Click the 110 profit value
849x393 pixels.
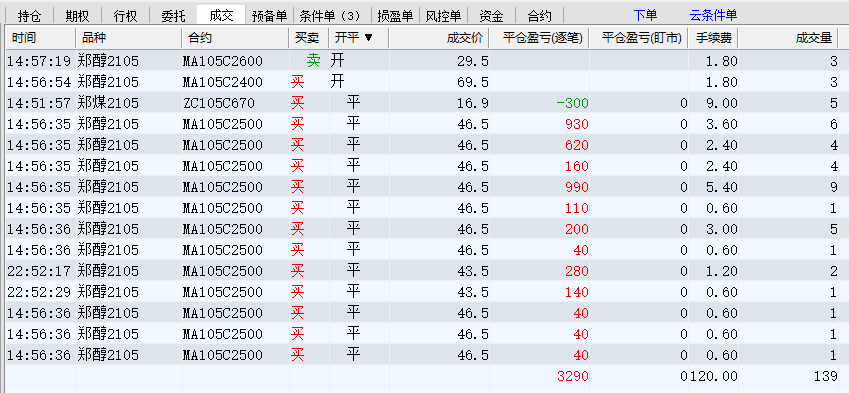tap(576, 208)
